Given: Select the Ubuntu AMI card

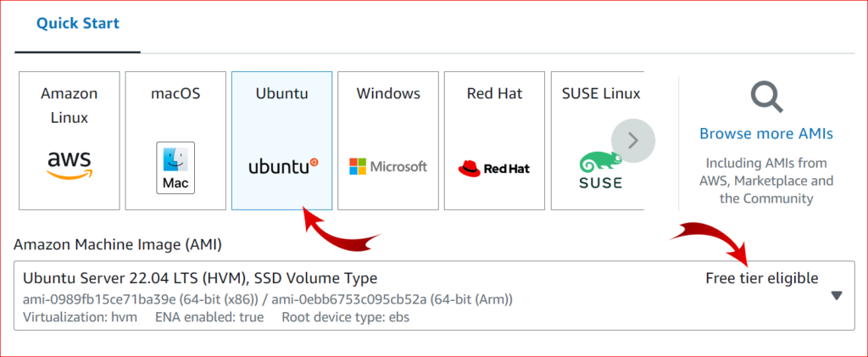Looking at the screenshot, I should point(281,141).
